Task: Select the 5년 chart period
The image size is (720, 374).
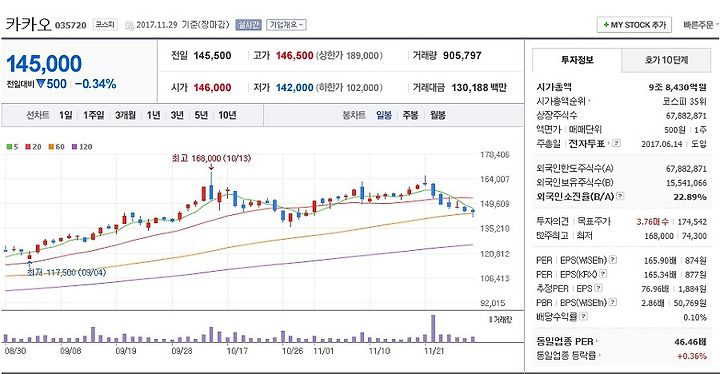Action: coord(201,115)
